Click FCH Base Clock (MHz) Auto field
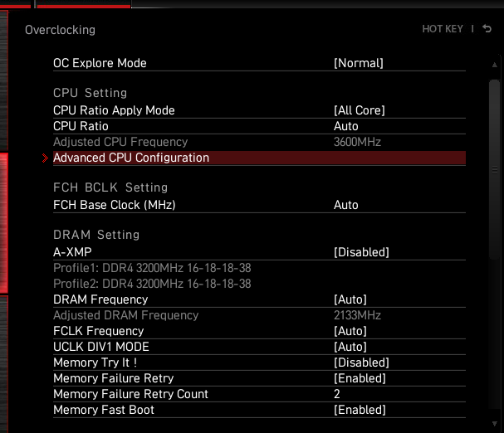The width and height of the screenshot is (504, 433). pos(346,205)
